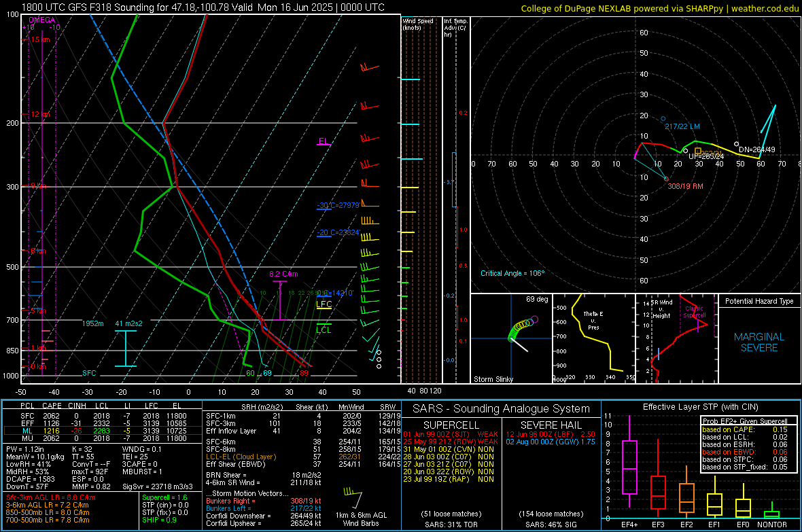Click the "69 deg" slinky tilt value

[x=536, y=299]
